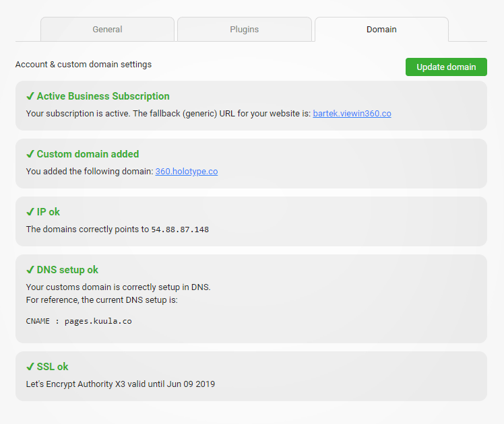
Task: Click the Let's Encrypt certificate validity text
Action: pyautogui.click(x=121, y=384)
